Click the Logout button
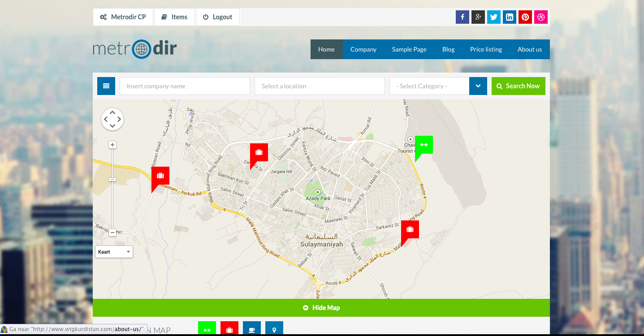The height and width of the screenshot is (336, 644). tap(217, 17)
